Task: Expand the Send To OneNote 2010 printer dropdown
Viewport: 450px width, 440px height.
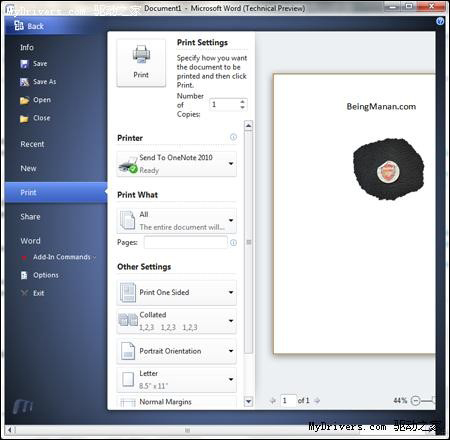Action: tap(177, 164)
